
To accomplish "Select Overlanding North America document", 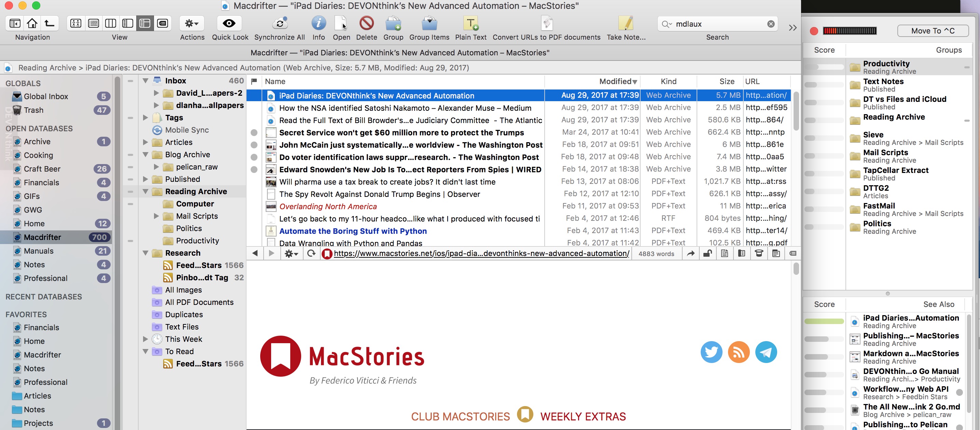I will [x=328, y=206].
